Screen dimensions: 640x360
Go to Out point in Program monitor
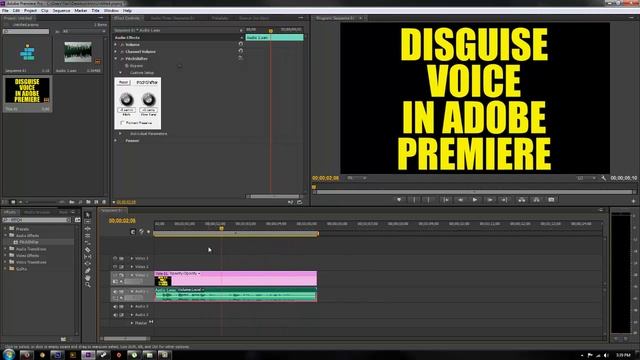click(x=504, y=200)
